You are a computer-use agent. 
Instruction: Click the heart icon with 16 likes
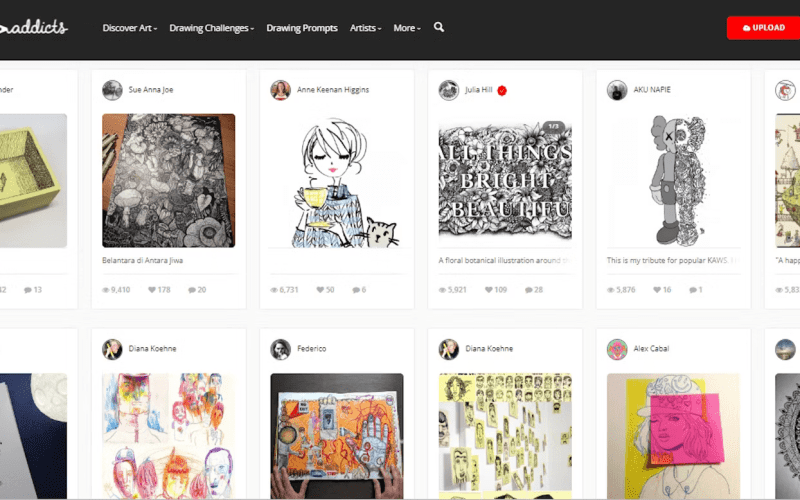(657, 290)
